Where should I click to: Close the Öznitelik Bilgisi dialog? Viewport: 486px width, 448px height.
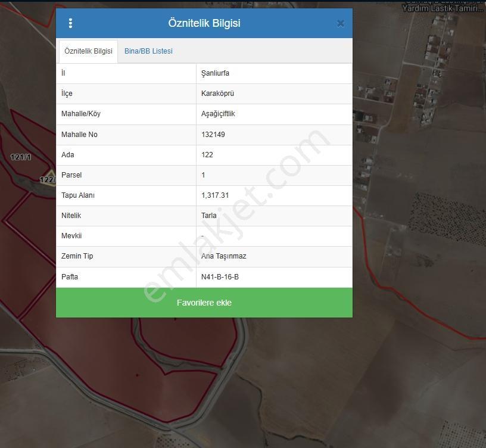[x=340, y=24]
